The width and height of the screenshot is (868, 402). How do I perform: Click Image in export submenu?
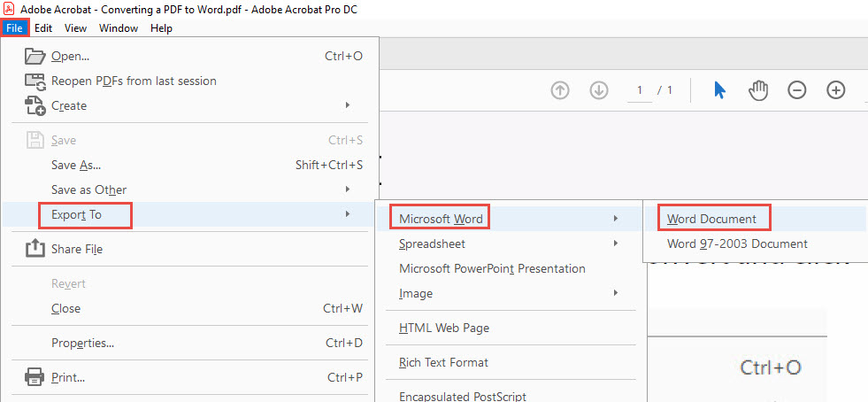[416, 293]
